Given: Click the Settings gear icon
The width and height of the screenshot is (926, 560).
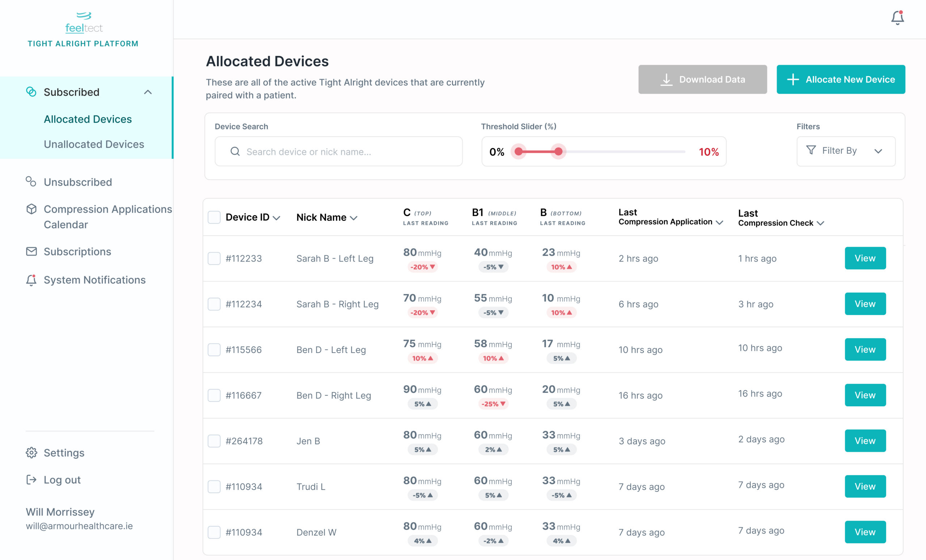Looking at the screenshot, I should [31, 453].
